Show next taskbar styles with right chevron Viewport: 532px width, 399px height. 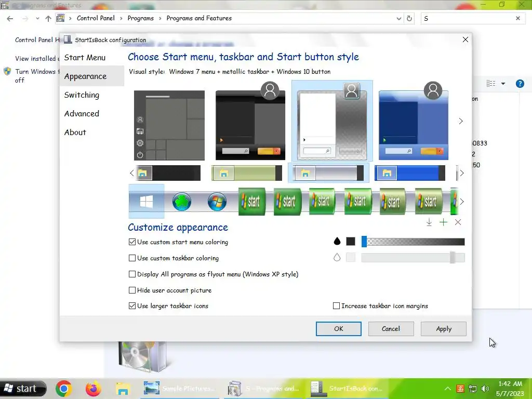(x=461, y=173)
